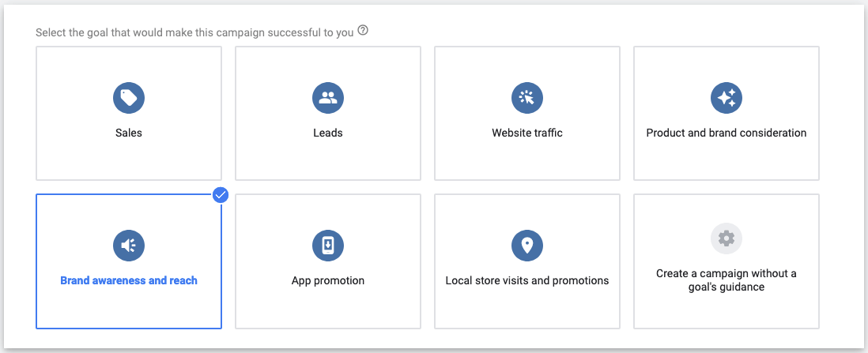
Task: Click the megaphone icon for Brand awareness
Action: pos(129,246)
